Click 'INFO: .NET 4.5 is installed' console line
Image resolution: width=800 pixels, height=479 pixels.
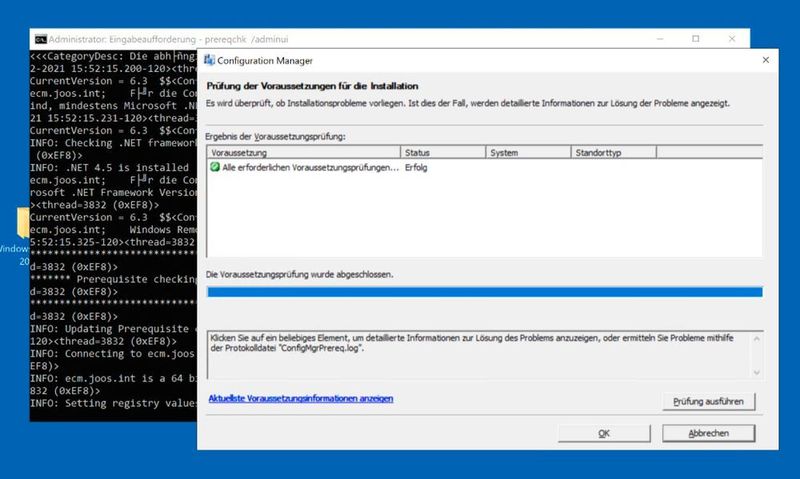pos(109,167)
